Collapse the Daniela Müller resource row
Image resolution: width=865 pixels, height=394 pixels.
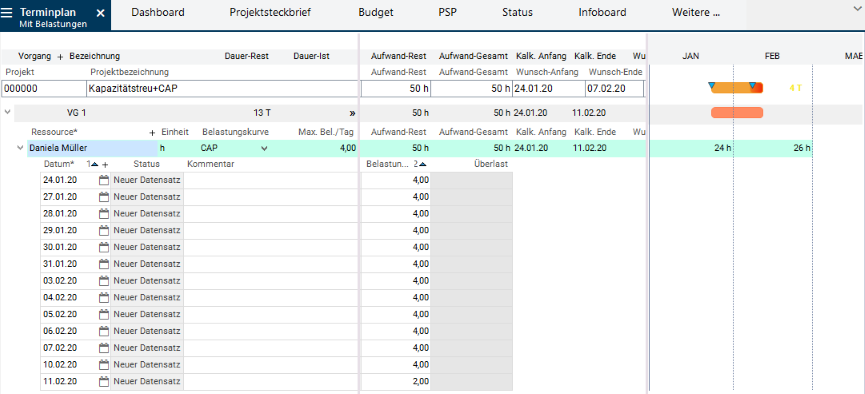20,148
